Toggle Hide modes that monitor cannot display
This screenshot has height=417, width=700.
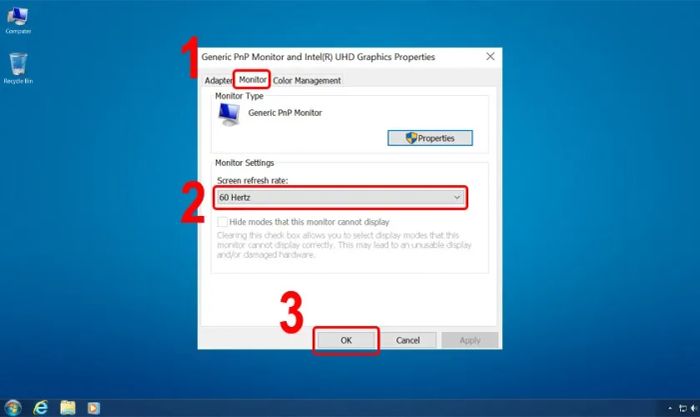pyautogui.click(x=222, y=222)
